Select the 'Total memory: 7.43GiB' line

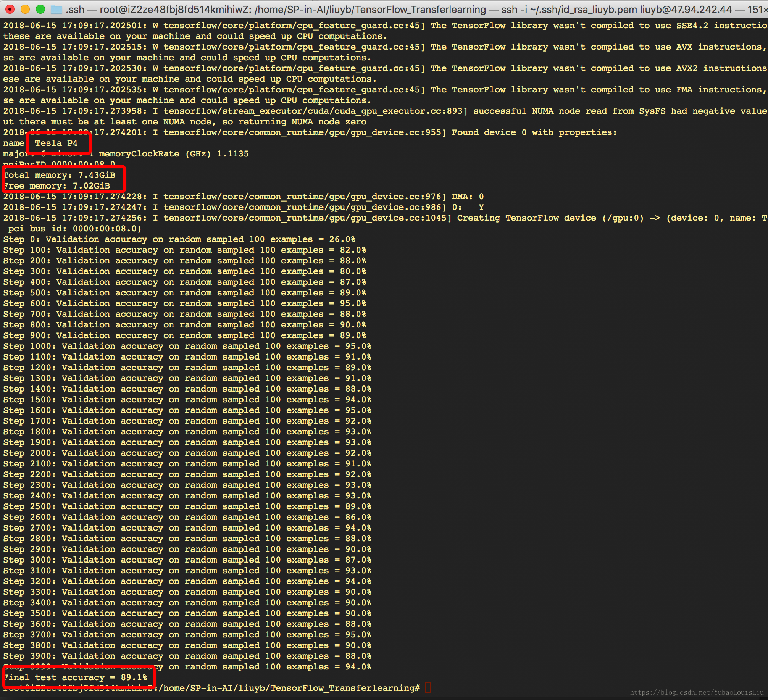click(x=60, y=175)
